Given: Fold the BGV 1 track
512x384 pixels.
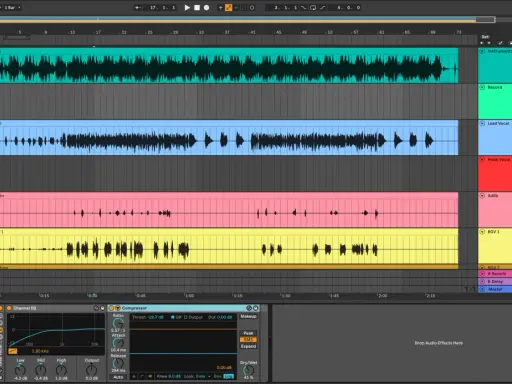Looking at the screenshot, I should point(482,232).
